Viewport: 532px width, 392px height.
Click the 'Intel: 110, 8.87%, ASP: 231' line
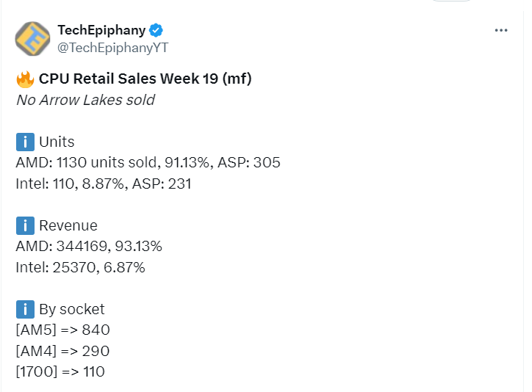[103, 184]
